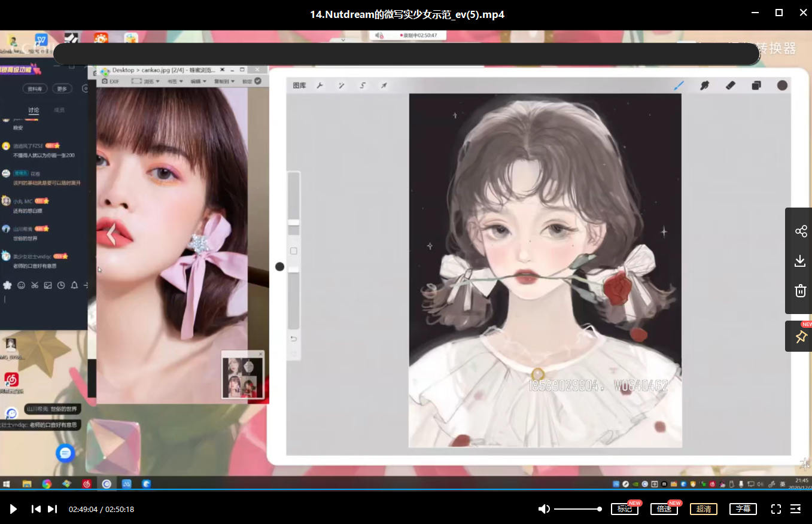Delete the video with trash icon
Viewport: 812px width, 524px height.
click(x=800, y=291)
